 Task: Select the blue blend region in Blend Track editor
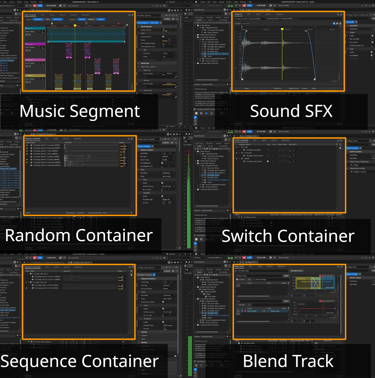tap(322, 283)
